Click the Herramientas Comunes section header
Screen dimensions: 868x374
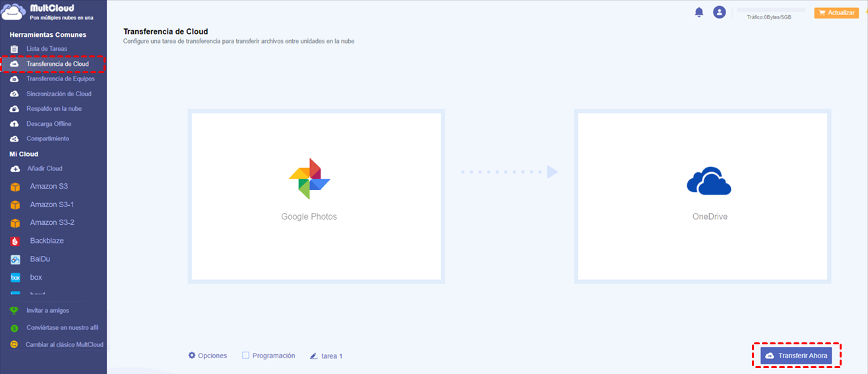pyautogui.click(x=47, y=34)
